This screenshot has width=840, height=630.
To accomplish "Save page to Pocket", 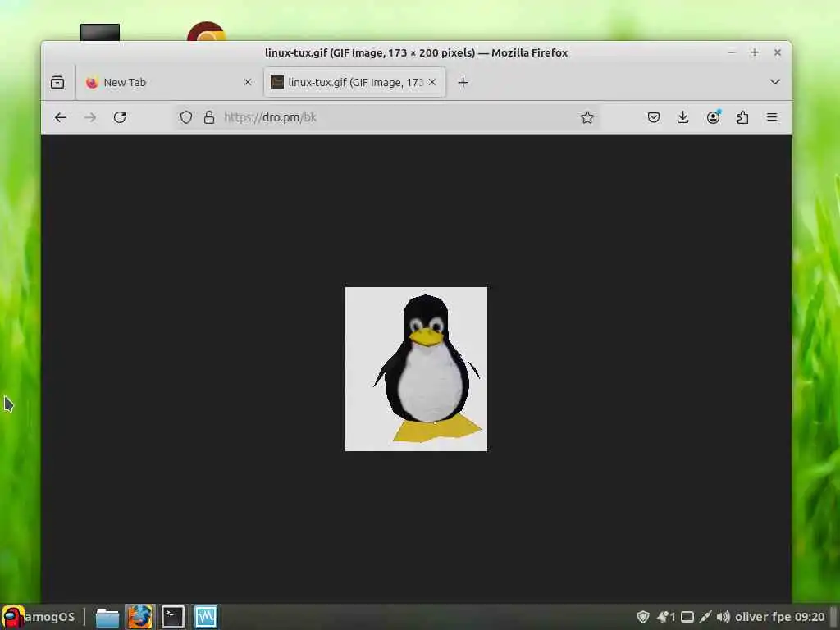I will tap(654, 117).
